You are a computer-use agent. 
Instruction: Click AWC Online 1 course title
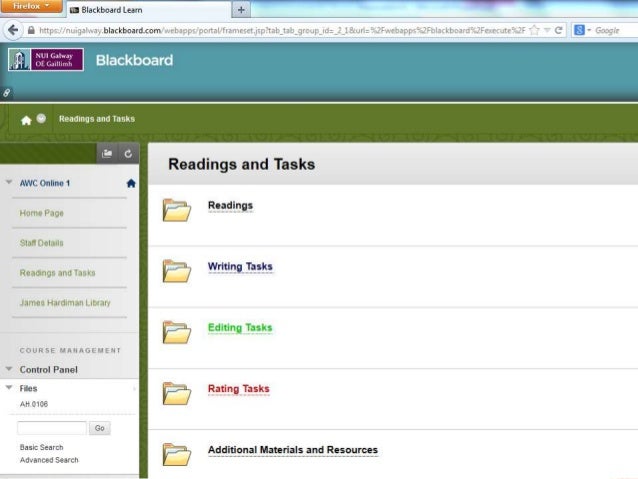click(x=45, y=183)
